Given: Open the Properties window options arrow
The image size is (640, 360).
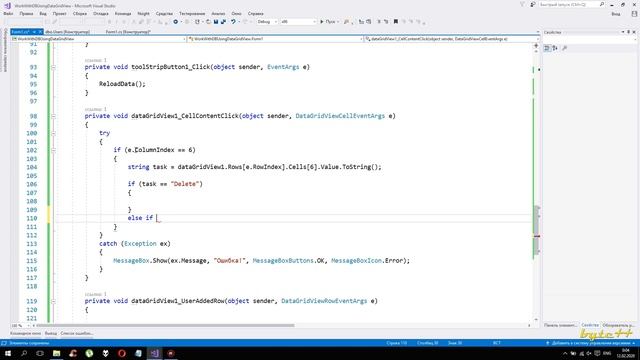Looking at the screenshot, I should point(623,32).
